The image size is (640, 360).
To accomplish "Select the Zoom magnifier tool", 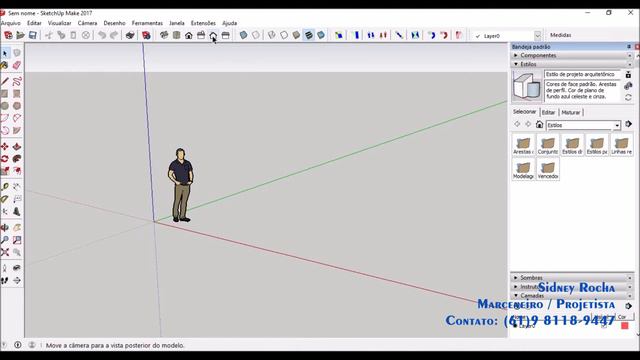I will 5,240.
